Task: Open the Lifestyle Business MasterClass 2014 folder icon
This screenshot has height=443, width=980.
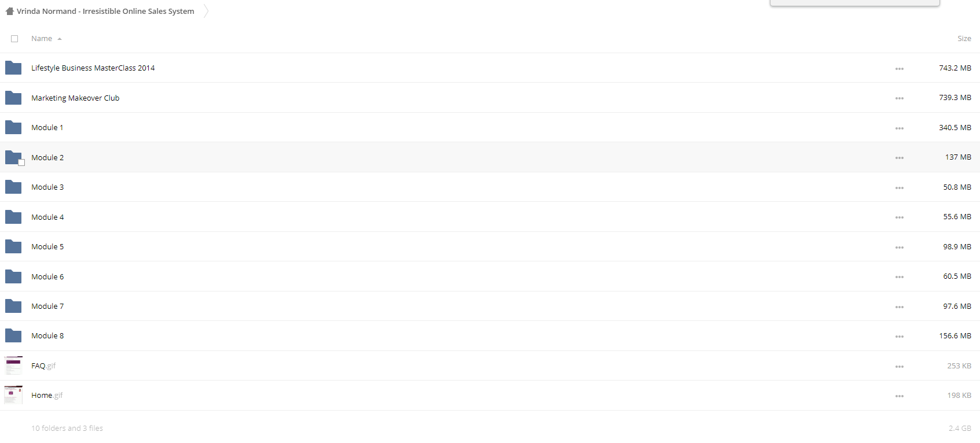Action: coord(13,68)
